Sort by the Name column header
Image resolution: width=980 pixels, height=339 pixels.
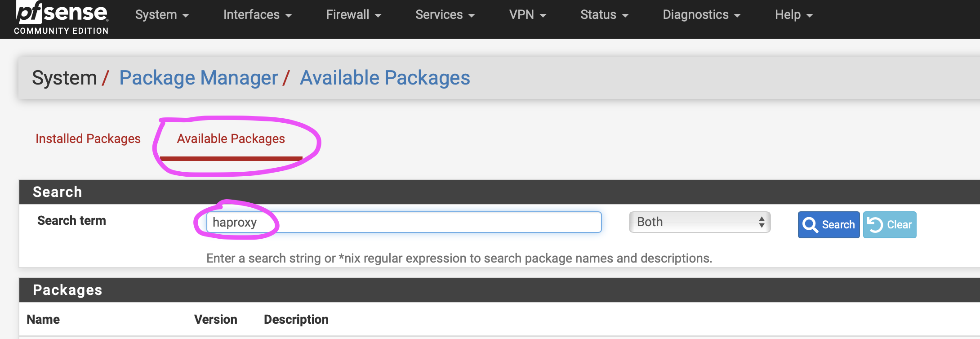(43, 319)
